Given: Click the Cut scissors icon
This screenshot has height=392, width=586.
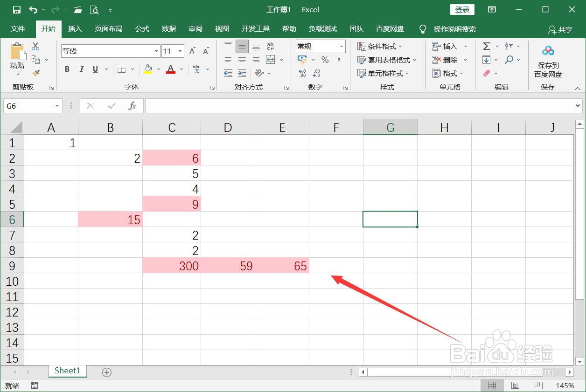Looking at the screenshot, I should (36, 47).
